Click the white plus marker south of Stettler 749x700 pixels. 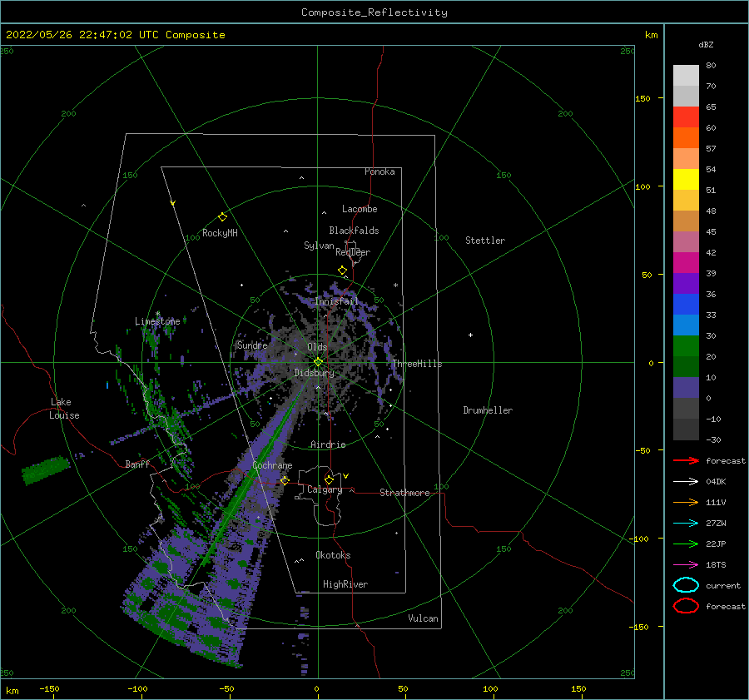click(x=470, y=335)
